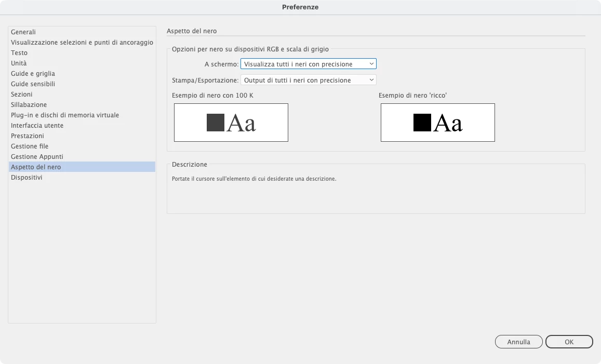Select the highlighted Aspetto del nero item
Screen dimensions: 601x364
tap(82, 167)
